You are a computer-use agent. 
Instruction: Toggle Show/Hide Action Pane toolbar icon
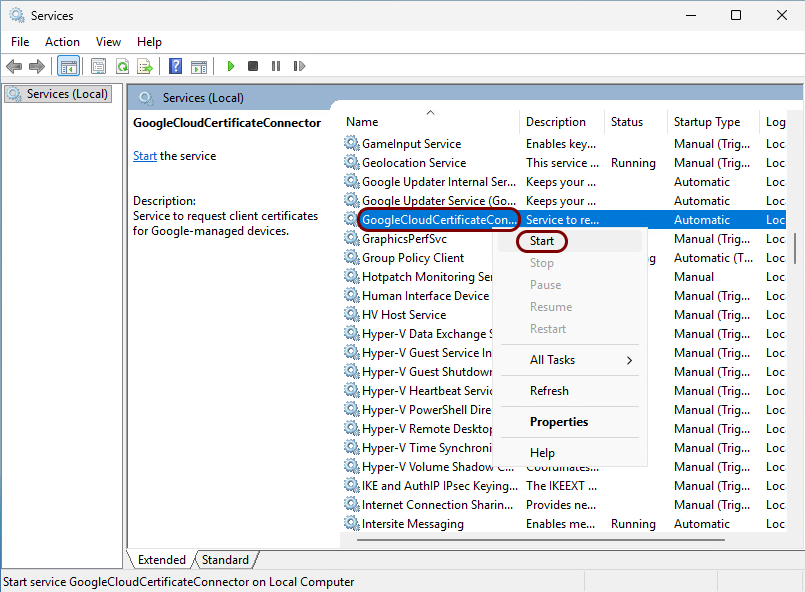(x=199, y=67)
